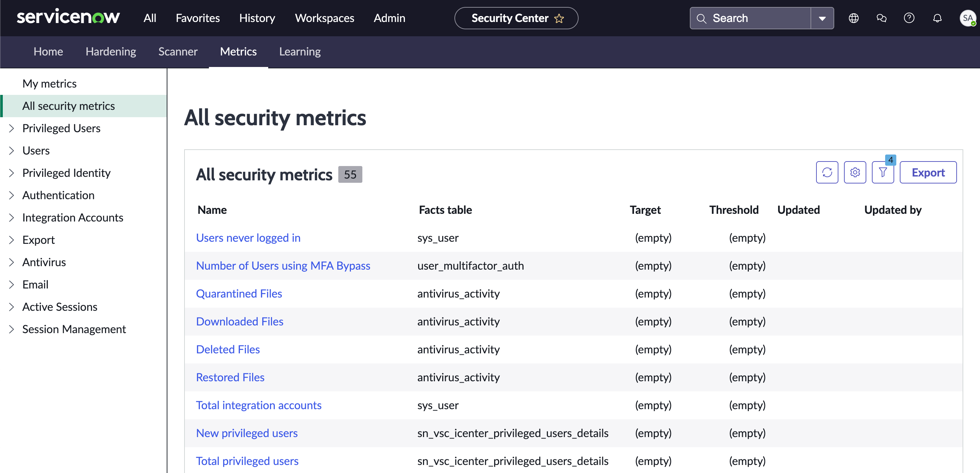The image size is (980, 473).
Task: Sort by the Facts table column header
Action: (x=445, y=210)
